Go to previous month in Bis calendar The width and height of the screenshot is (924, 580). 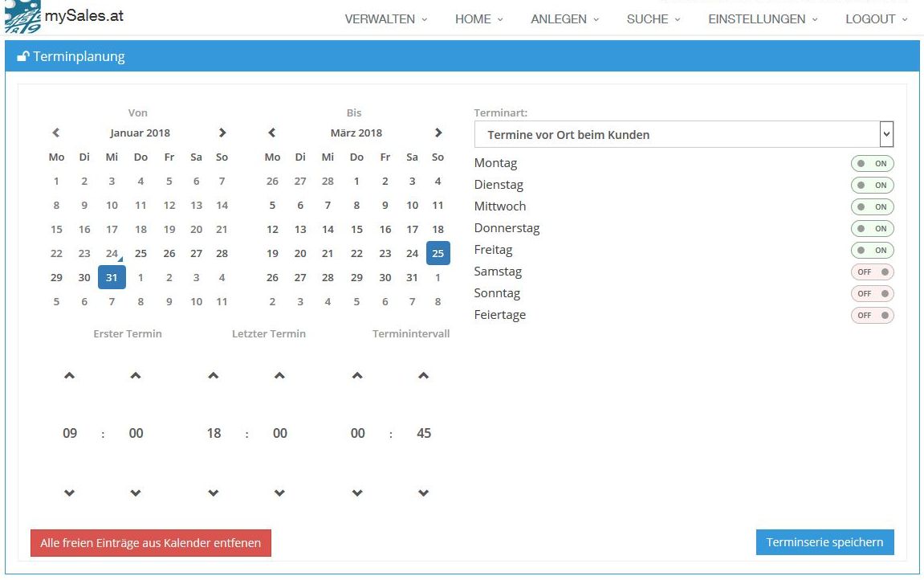click(272, 133)
